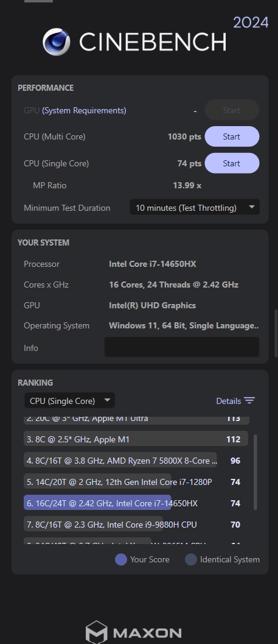The image size is (278, 644).
Task: Click the Info input field
Action: pyautogui.click(x=182, y=347)
